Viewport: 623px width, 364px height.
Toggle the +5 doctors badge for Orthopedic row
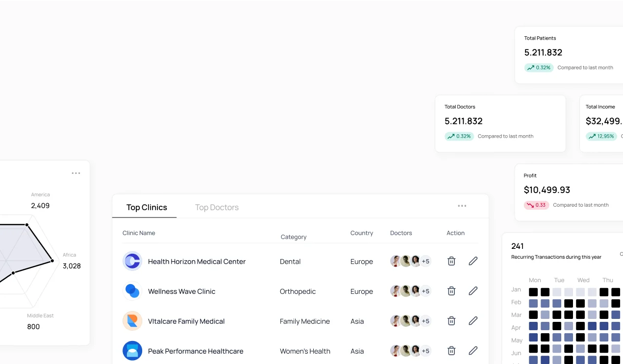coord(425,291)
